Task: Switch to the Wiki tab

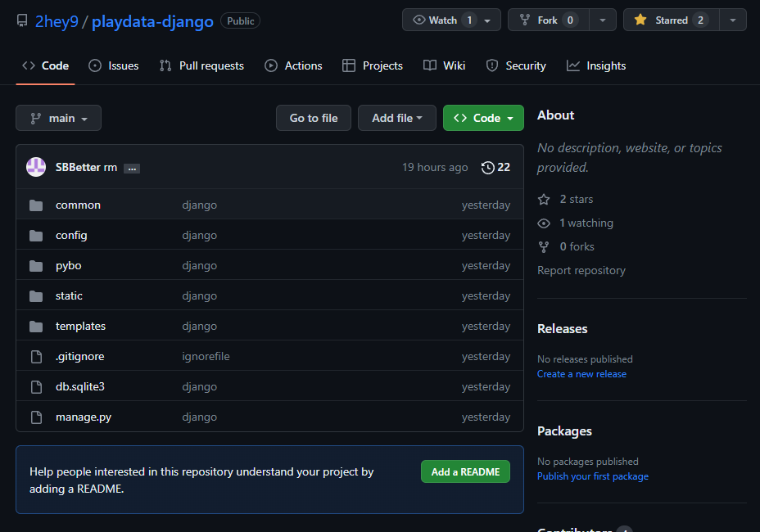Action: coord(444,65)
